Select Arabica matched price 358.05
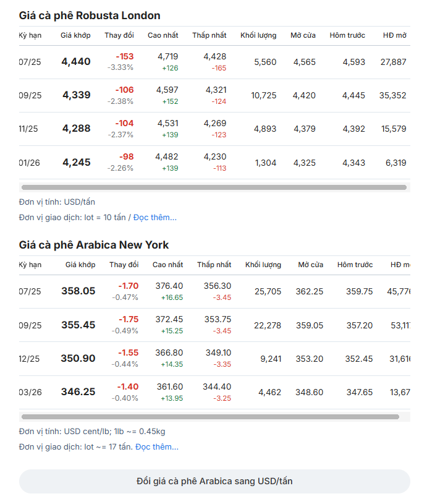427x504 pixels. 78,291
